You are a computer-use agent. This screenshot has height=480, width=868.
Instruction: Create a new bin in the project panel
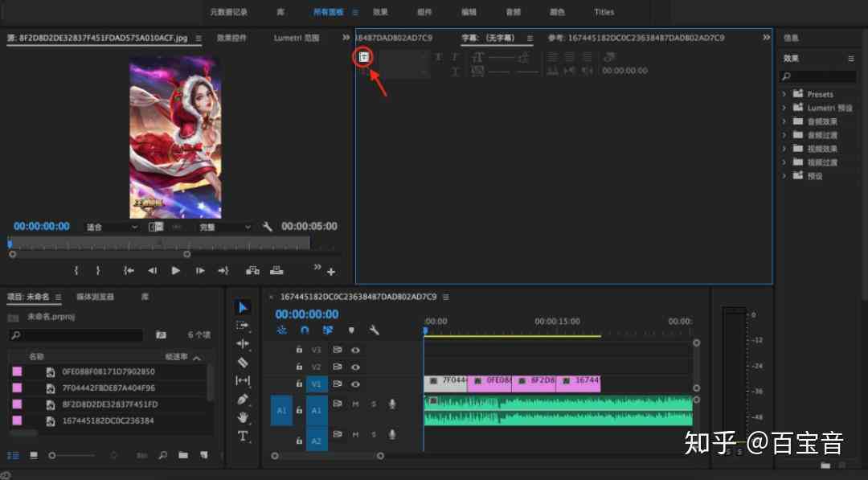point(183,455)
